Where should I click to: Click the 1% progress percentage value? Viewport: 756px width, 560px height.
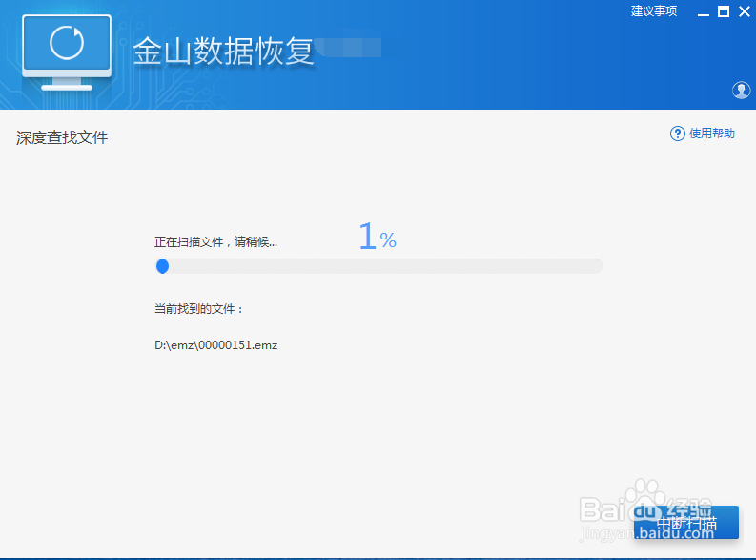(378, 236)
